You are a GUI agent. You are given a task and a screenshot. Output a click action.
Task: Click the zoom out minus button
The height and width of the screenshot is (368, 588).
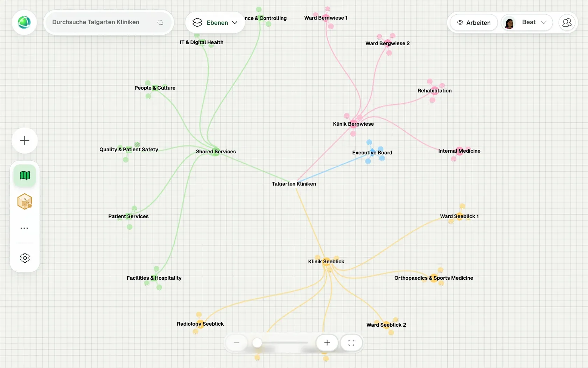tap(237, 343)
